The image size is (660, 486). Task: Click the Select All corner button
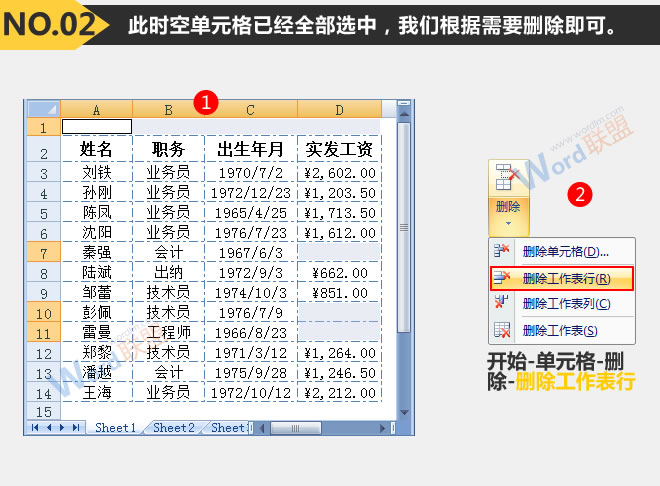click(43, 109)
